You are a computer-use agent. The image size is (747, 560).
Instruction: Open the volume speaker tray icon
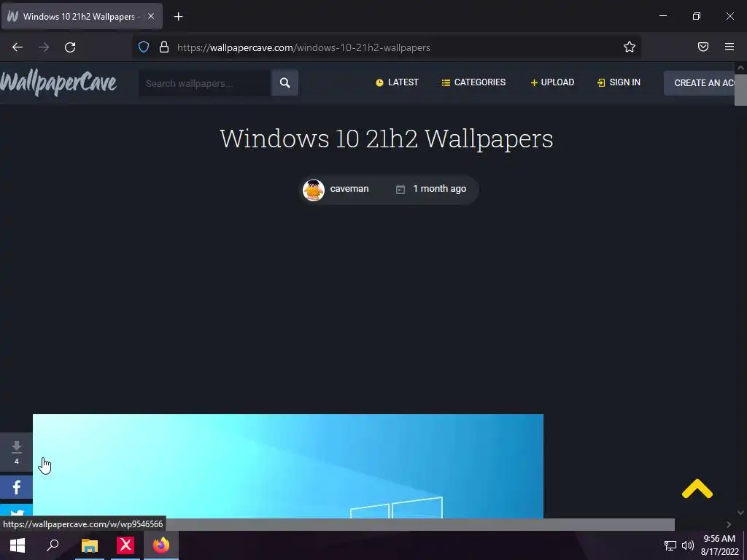pos(687,545)
